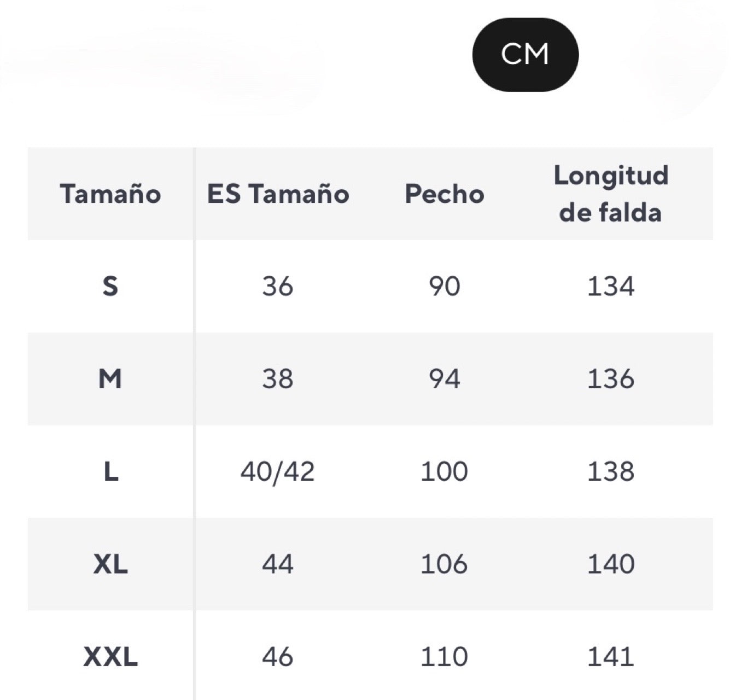Select the L size row label

click(x=110, y=471)
